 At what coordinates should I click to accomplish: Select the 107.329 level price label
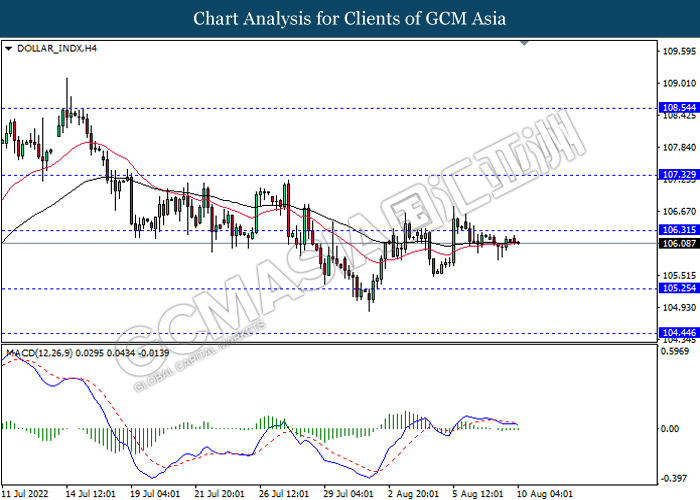tap(679, 175)
